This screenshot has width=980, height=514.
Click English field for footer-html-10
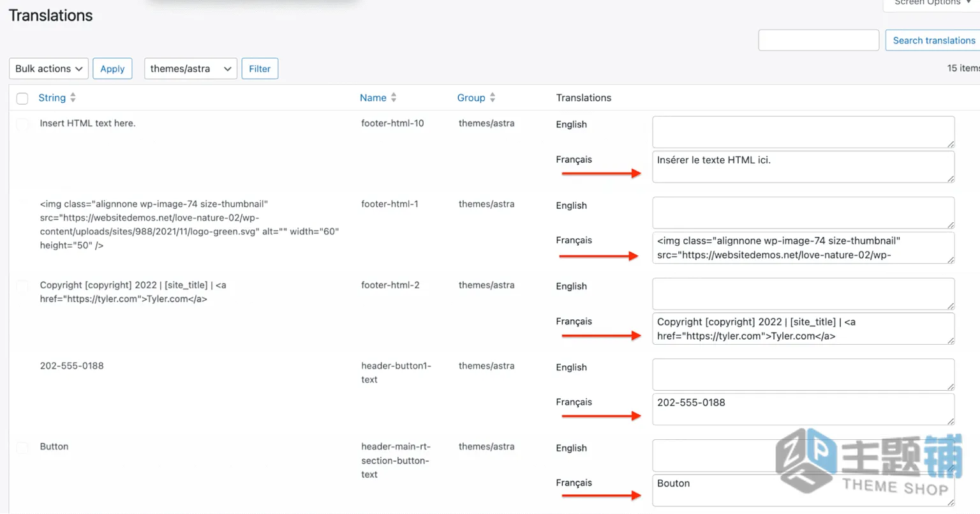[803, 132]
